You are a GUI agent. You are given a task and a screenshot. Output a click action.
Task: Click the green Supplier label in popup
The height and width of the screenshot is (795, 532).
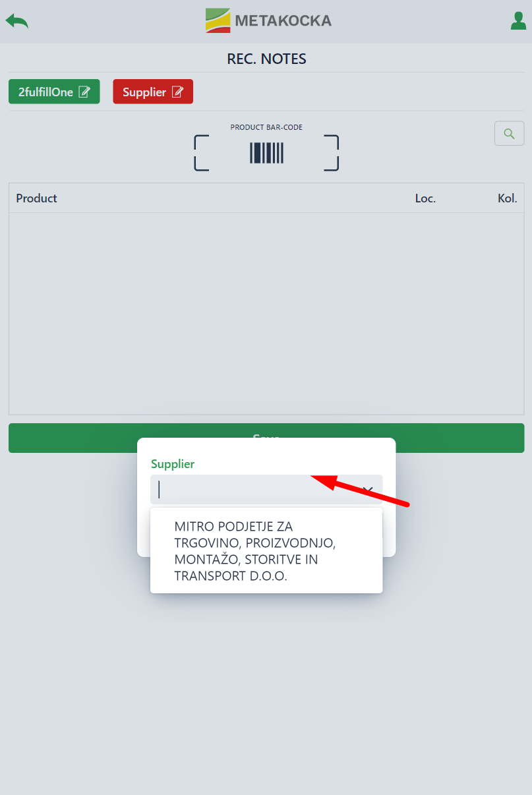[x=173, y=464]
